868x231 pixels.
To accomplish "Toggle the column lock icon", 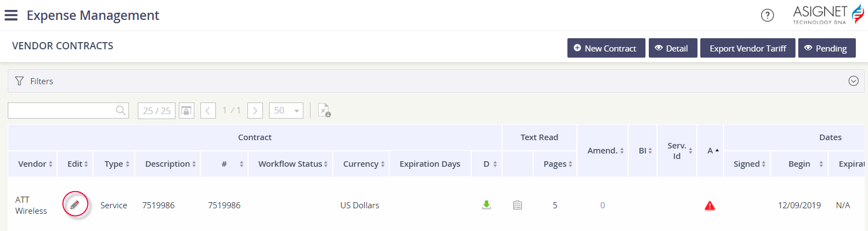I will (x=185, y=111).
